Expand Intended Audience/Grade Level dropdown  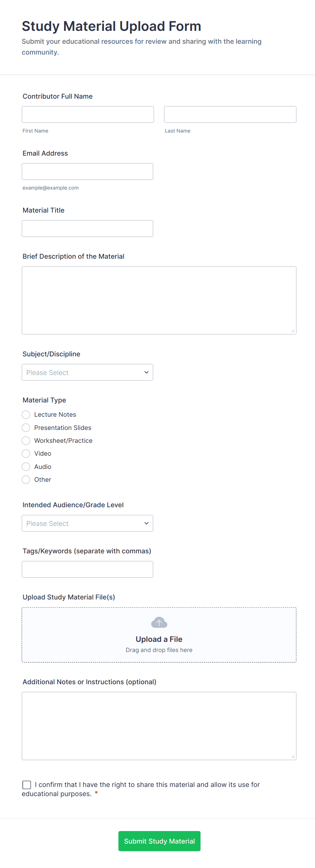(x=87, y=523)
